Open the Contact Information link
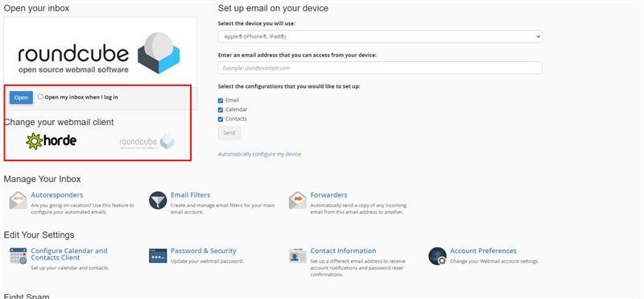The image size is (644, 299). 343,251
